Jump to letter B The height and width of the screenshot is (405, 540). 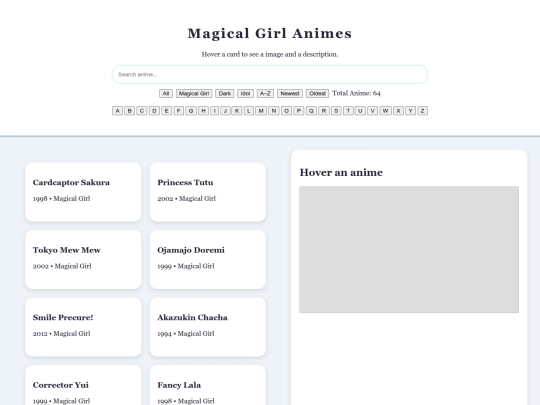pyautogui.click(x=129, y=111)
